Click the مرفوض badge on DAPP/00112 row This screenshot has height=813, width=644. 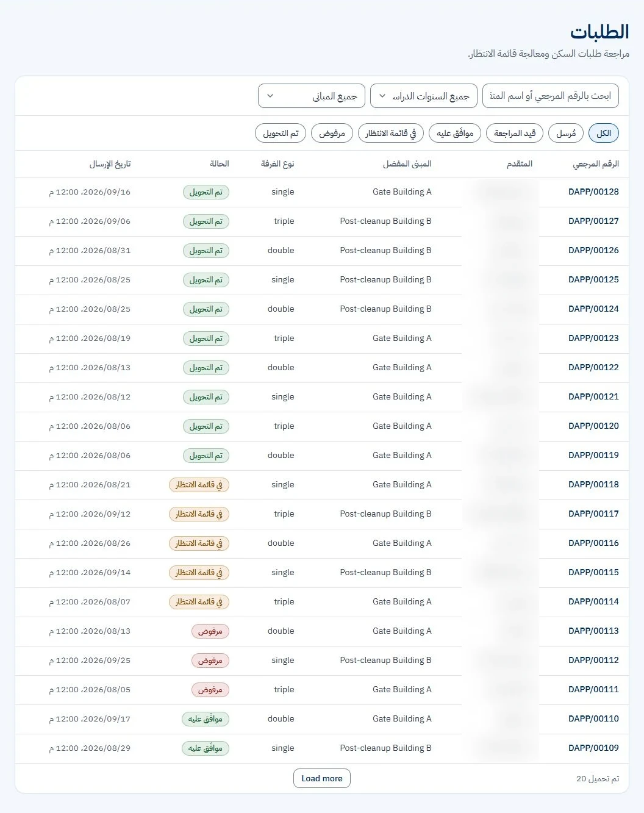210,661
